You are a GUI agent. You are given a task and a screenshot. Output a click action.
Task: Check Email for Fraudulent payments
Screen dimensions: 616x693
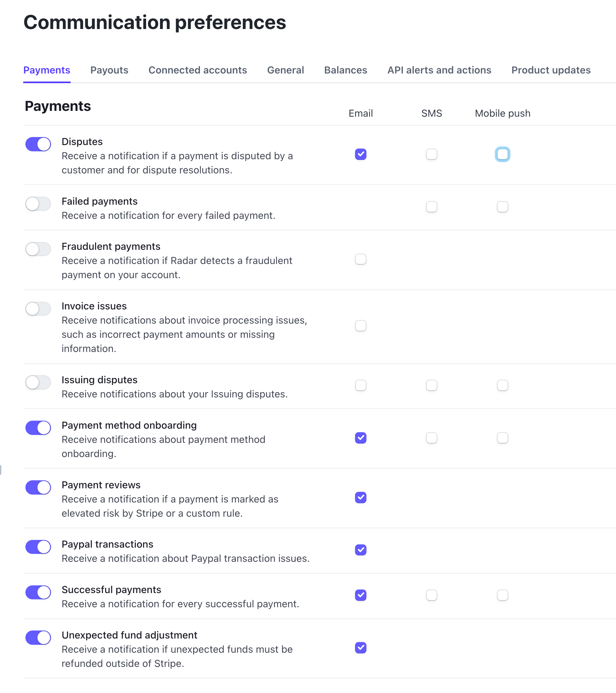pos(361,259)
